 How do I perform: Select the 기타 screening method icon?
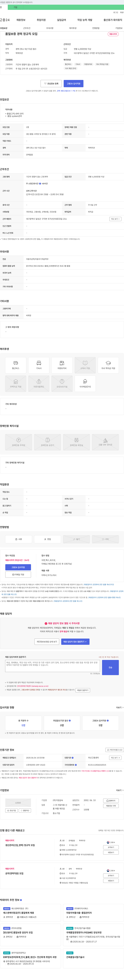105,539
